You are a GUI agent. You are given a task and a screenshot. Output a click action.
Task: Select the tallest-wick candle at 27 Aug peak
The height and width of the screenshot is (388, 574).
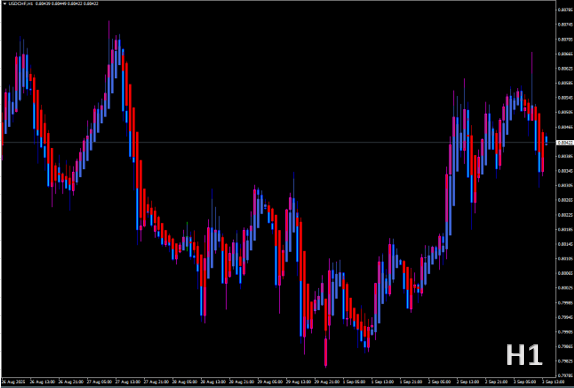(109, 66)
